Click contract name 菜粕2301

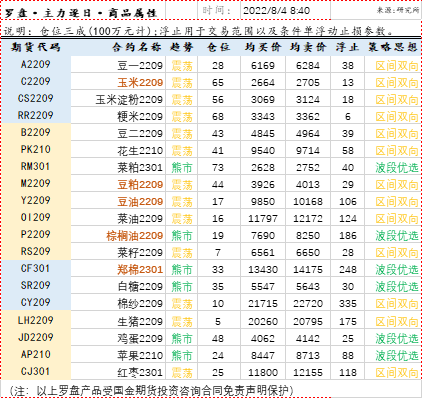coord(140,168)
